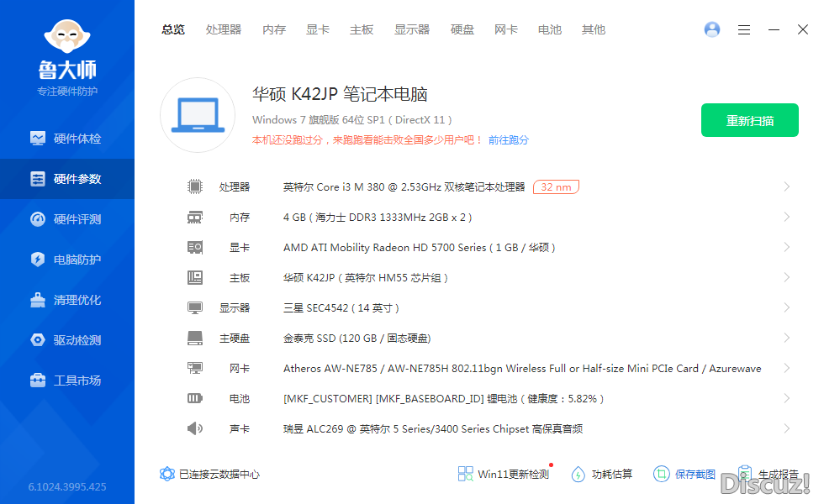Switch to the 总览 tab
This screenshot has width=824, height=504.
click(x=173, y=30)
